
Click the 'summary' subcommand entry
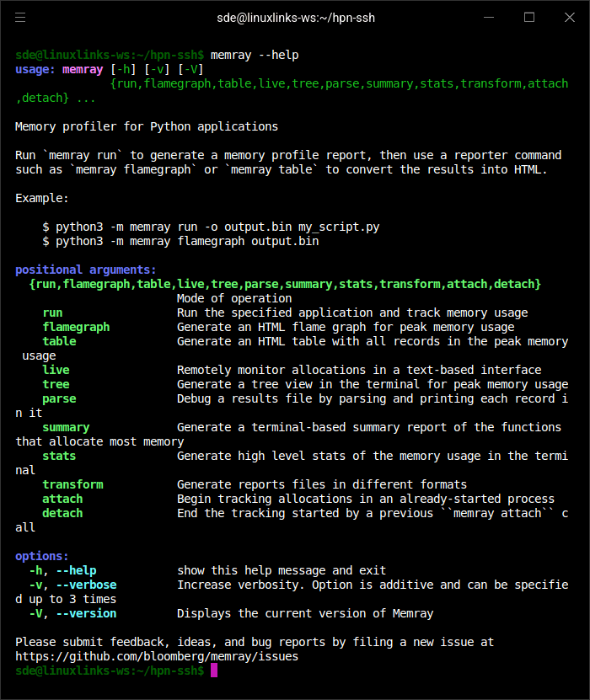coord(66,427)
